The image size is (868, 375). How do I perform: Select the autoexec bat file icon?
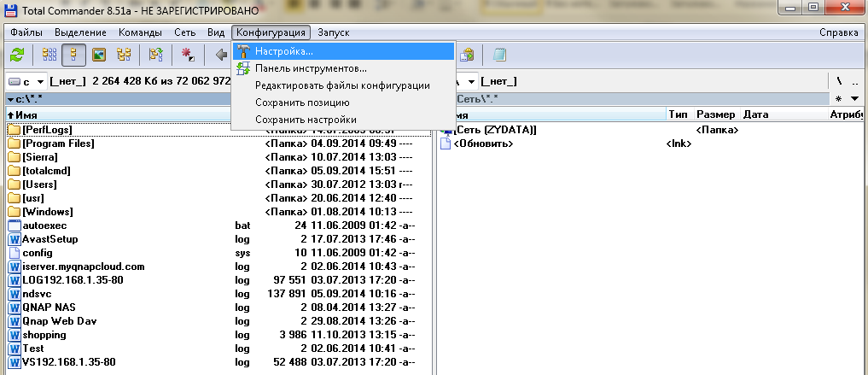coord(15,226)
